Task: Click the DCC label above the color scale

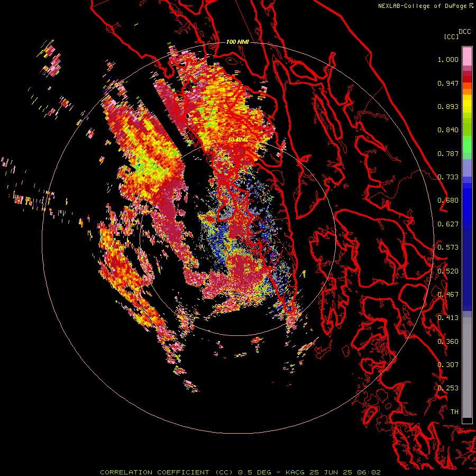Action: coord(464,32)
